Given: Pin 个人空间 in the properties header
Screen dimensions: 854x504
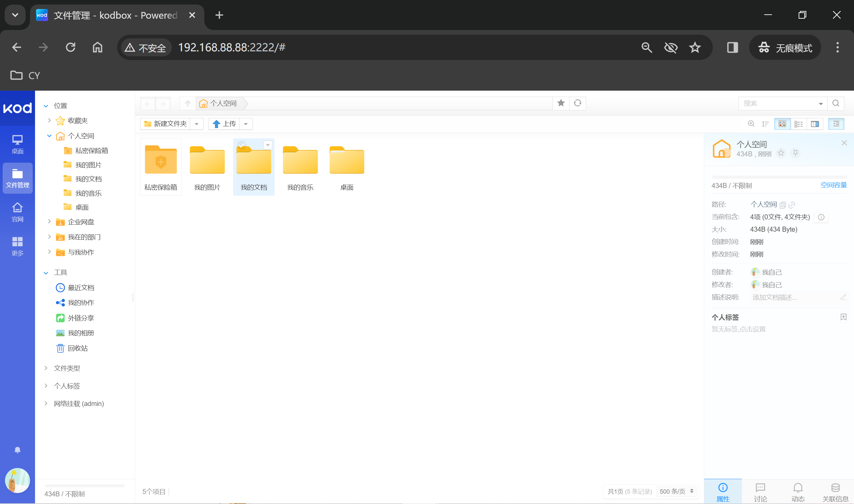Looking at the screenshot, I should coord(795,153).
